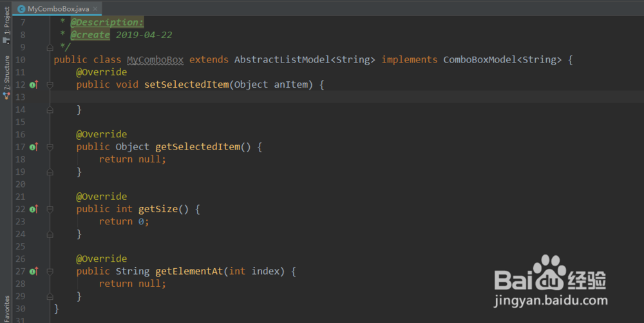Collapse the getSize method body
This screenshot has height=323, width=644.
(50, 209)
